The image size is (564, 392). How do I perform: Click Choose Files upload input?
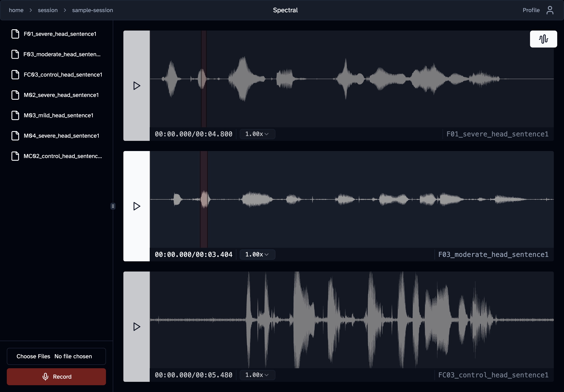[x=56, y=356]
